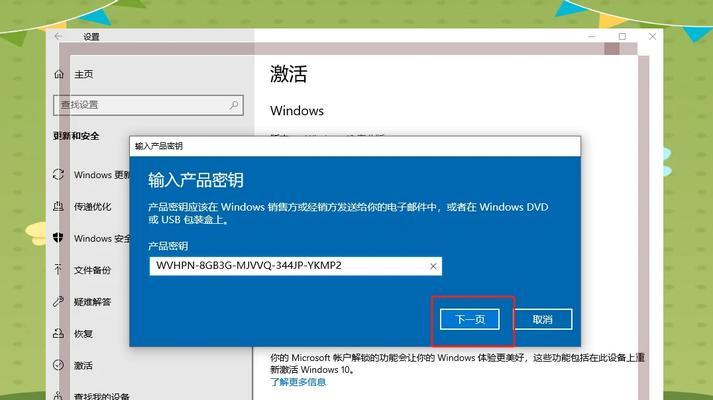This screenshot has width=713, height=400.
Task: Click the Windows section heading
Action: coord(297,111)
